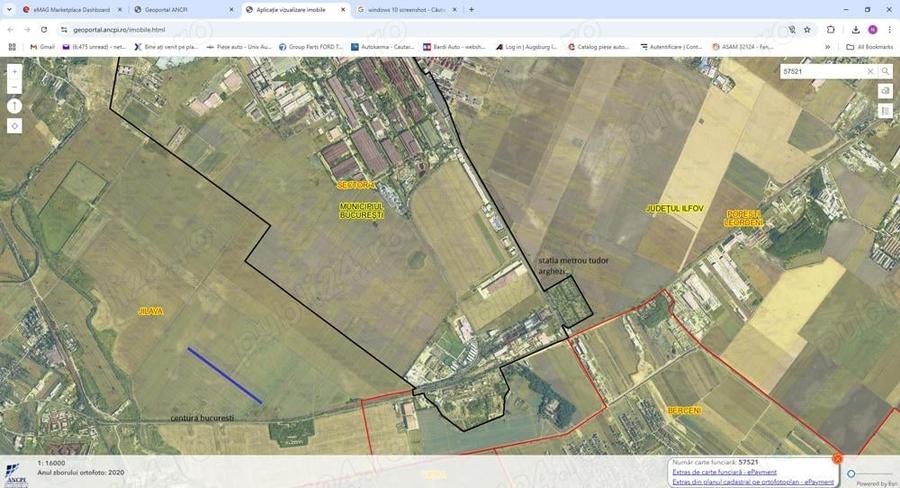Open the Bardi Auto - websh... bookmark
This screenshot has height=488, width=900.
pos(455,47)
